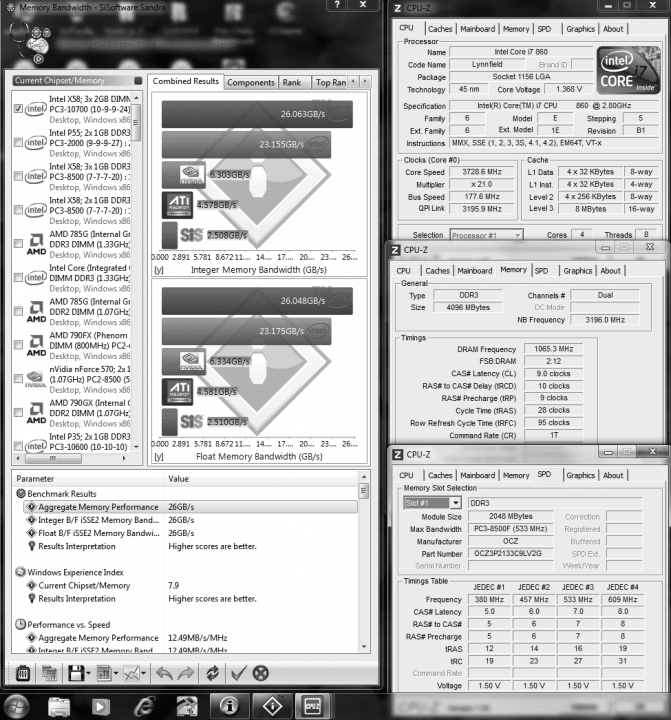671x720 pixels.
Task: Open the Graphics tab in middle CPU-Z window
Action: point(578,271)
